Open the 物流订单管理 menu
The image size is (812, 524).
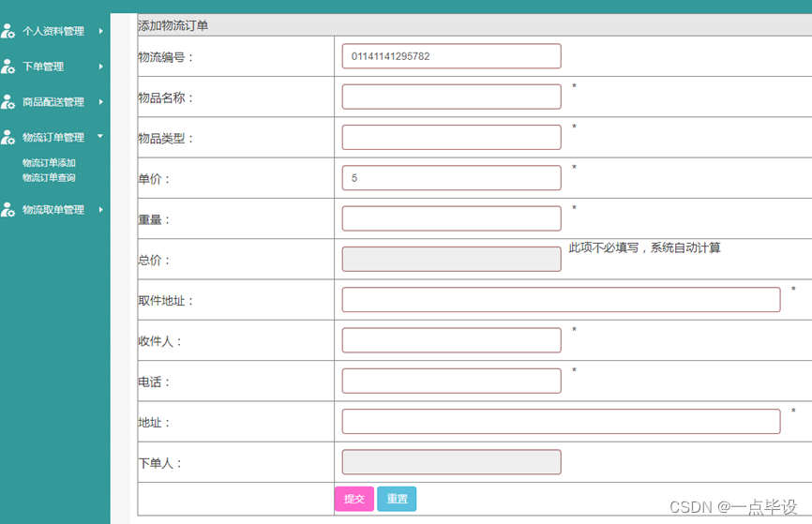coord(53,137)
